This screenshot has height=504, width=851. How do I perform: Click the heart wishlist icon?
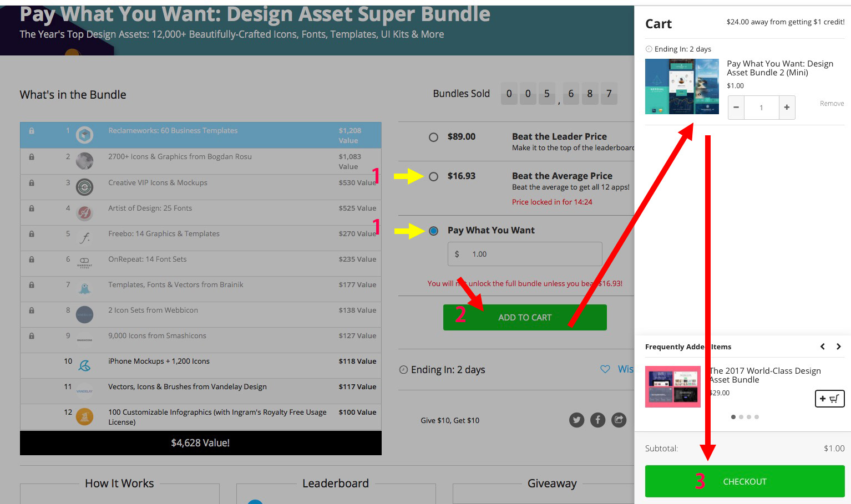tap(605, 369)
